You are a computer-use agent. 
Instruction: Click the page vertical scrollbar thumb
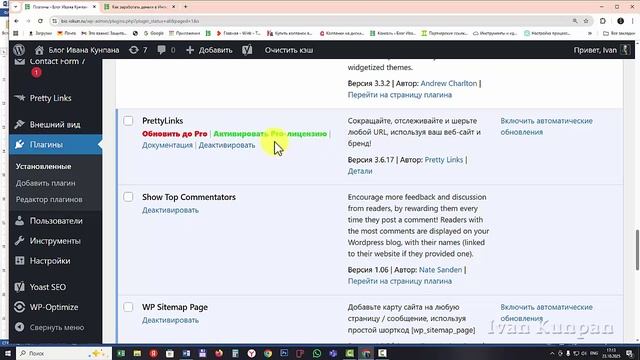point(637,249)
